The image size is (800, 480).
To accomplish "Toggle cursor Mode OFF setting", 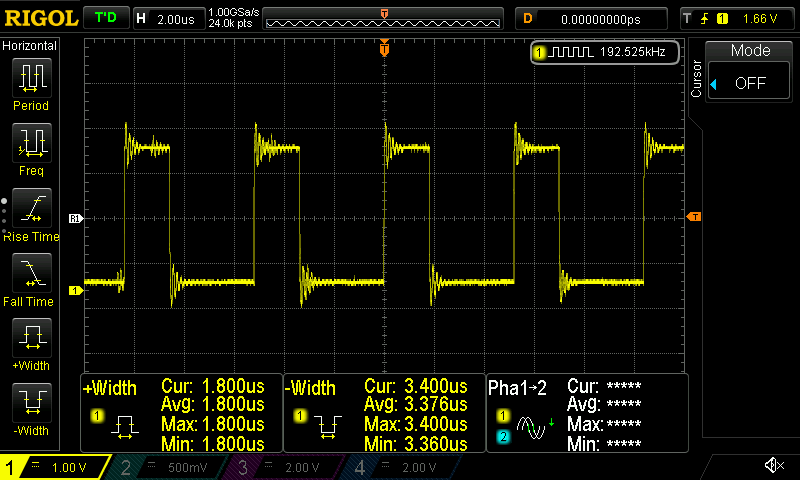I will [750, 83].
